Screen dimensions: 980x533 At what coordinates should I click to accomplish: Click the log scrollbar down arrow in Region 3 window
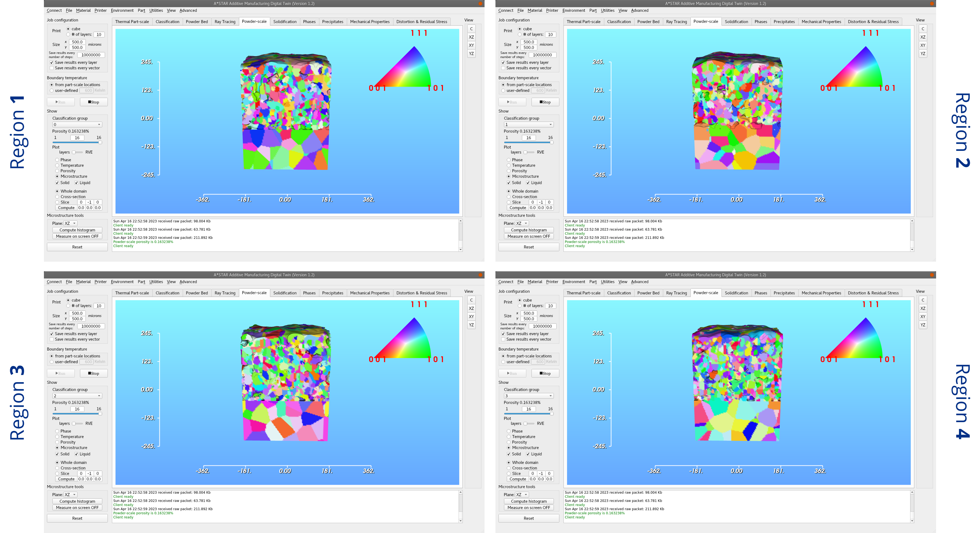460,521
